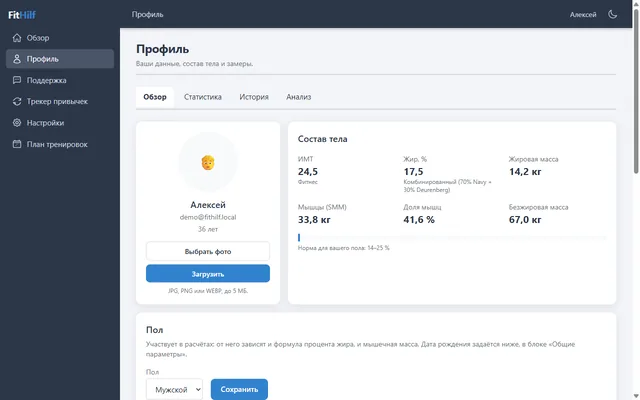
Task: Click the Алексей name under the avatar
Action: [x=208, y=204]
